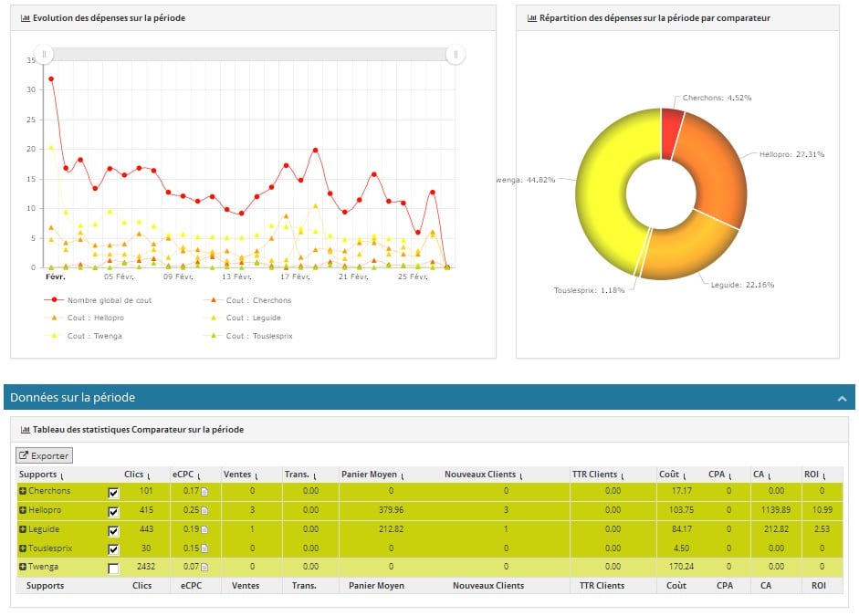Screen dimensions: 859x616
Task: Click the 'Données sur la période' header bar
Action: click(x=429, y=398)
